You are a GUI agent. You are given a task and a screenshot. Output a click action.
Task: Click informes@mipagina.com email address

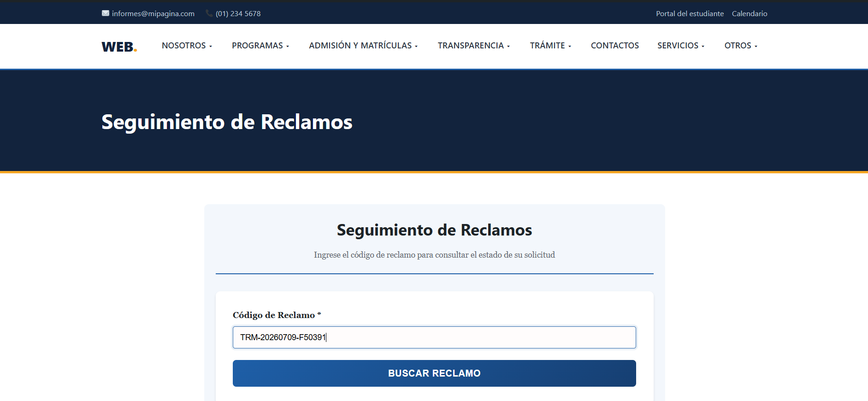click(x=153, y=14)
